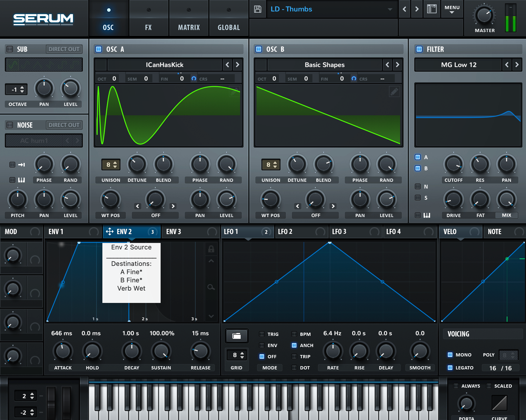
Task: Enable LFO TRIG mode checkbox
Action: [x=262, y=334]
